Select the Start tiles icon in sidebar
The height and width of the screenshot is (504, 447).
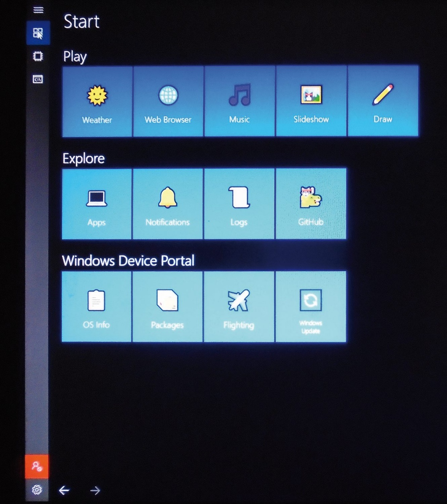click(38, 33)
